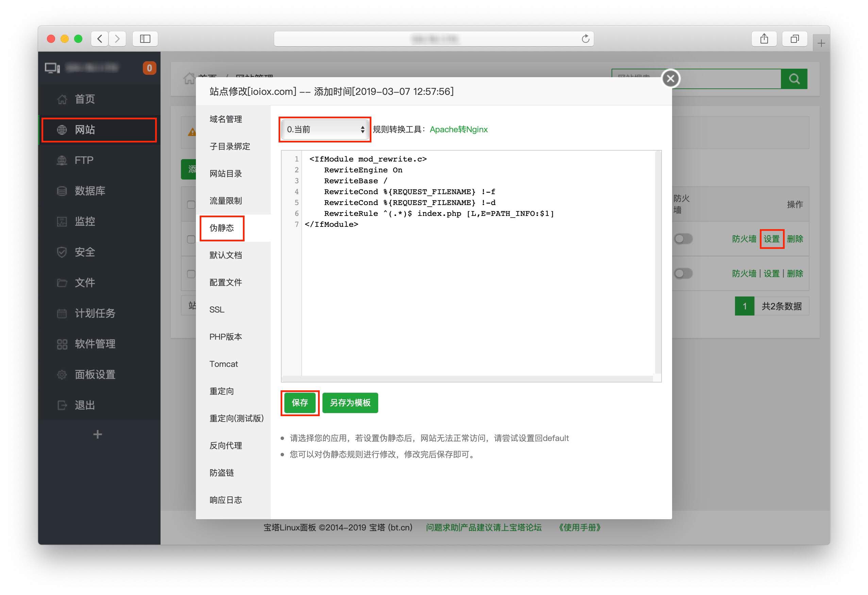Screen dimensions: 868x595
Task: Select the 重定向(测试版) tab
Action: click(x=233, y=419)
